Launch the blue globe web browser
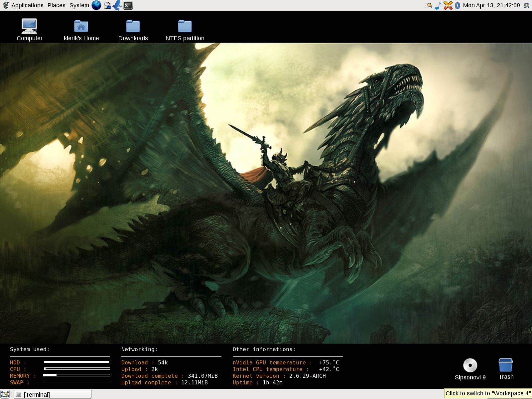Image resolution: width=532 pixels, height=399 pixels. (x=96, y=5)
